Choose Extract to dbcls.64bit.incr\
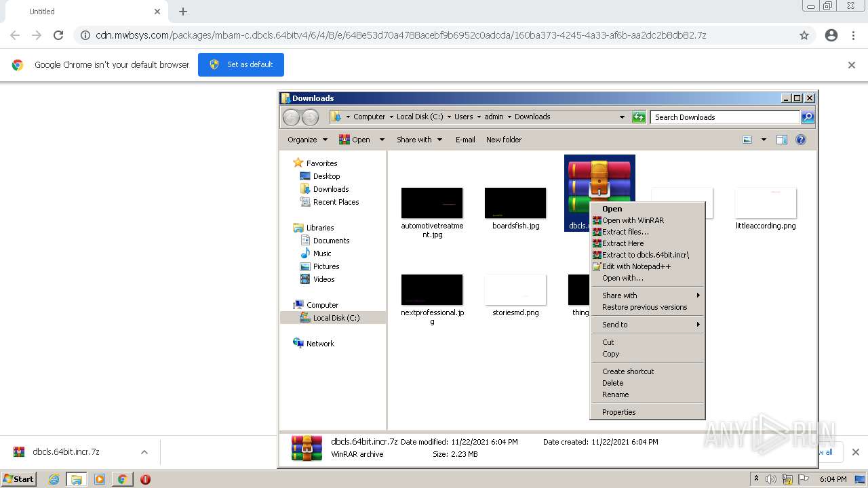This screenshot has width=868, height=488. (x=648, y=255)
